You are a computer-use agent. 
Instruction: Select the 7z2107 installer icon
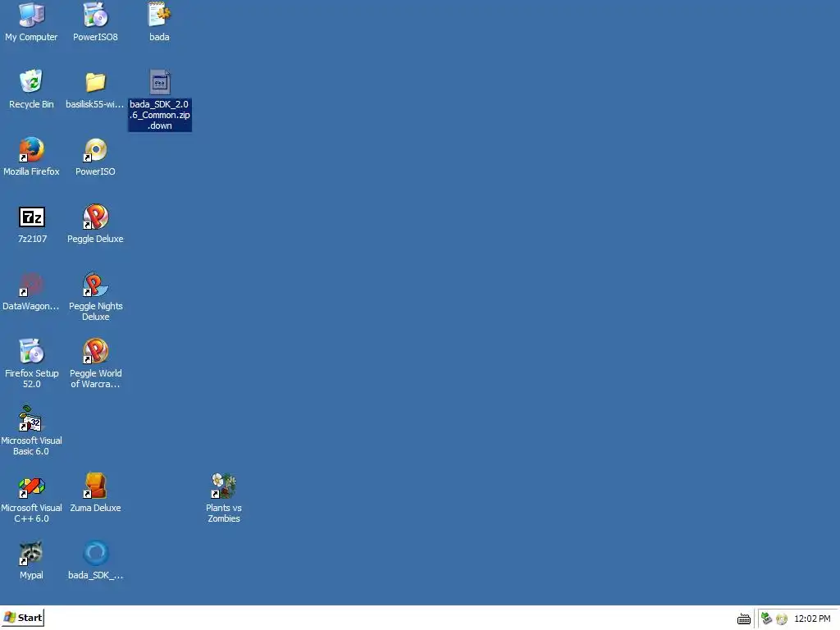(32, 217)
